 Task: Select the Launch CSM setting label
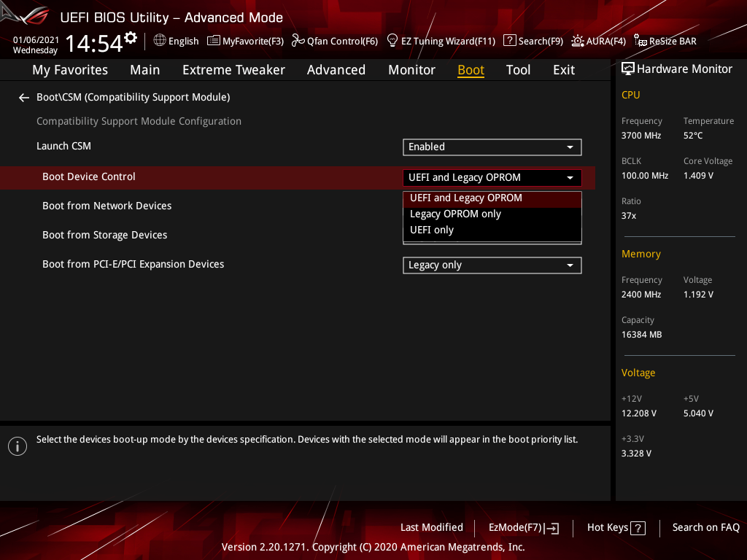coord(64,146)
